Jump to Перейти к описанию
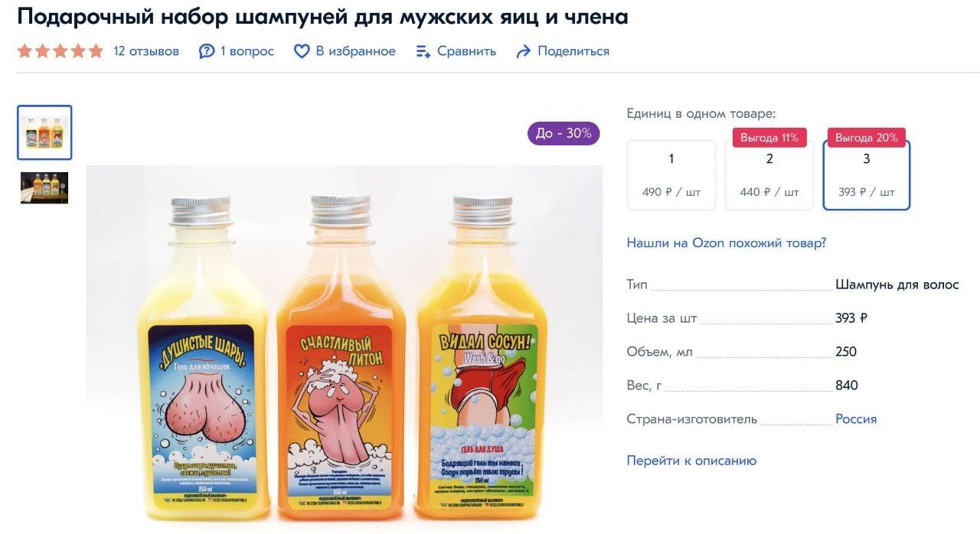 [x=691, y=461]
